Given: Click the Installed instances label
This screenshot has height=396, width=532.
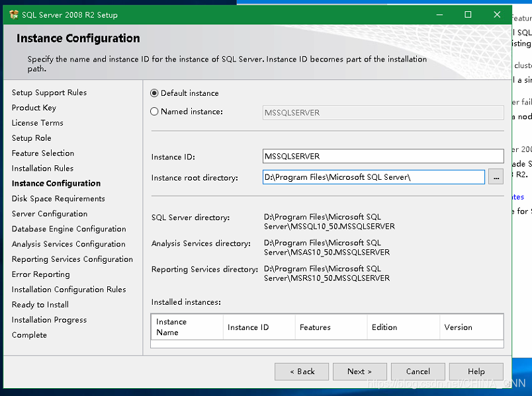Looking at the screenshot, I should [x=186, y=302].
